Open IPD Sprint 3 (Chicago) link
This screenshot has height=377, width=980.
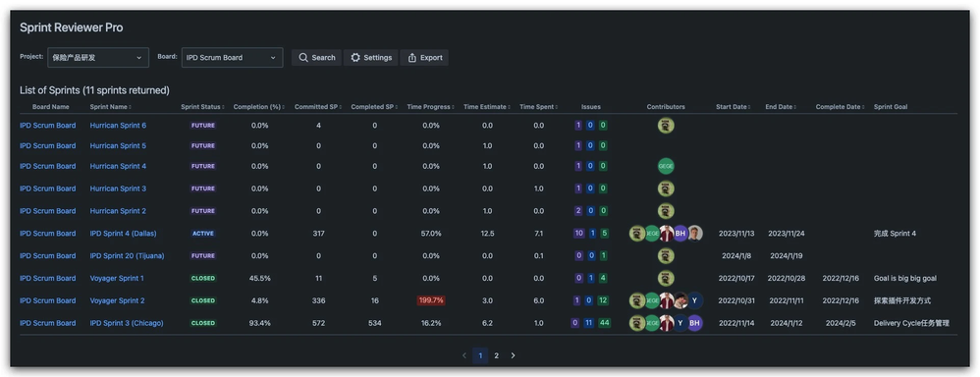127,323
